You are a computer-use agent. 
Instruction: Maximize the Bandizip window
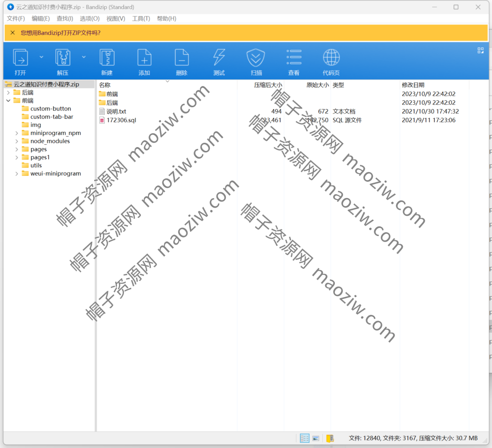click(x=456, y=7)
